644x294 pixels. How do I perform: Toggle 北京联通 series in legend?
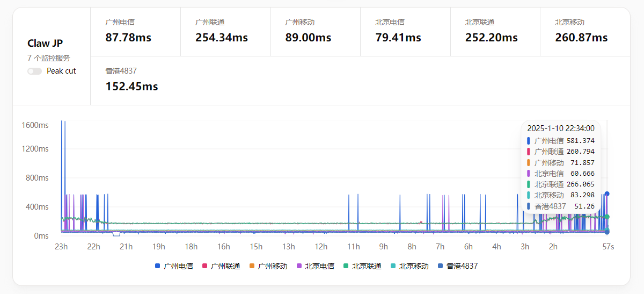tap(362, 266)
